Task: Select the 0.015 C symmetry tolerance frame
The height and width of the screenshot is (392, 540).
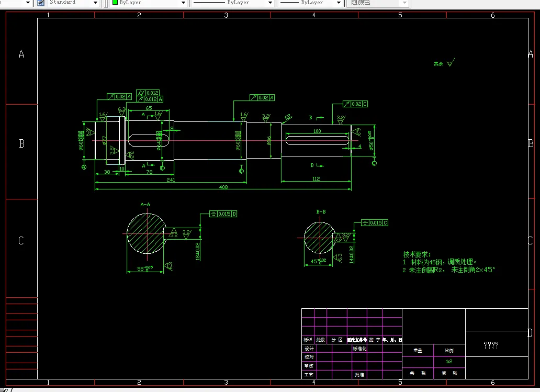Action: 375,222
